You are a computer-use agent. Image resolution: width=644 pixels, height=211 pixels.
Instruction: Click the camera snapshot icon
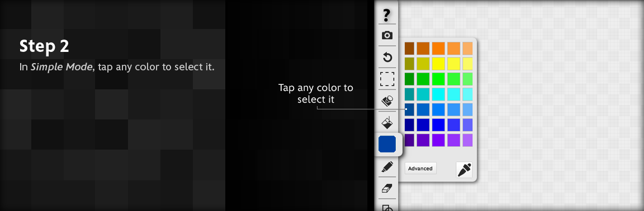click(x=387, y=35)
